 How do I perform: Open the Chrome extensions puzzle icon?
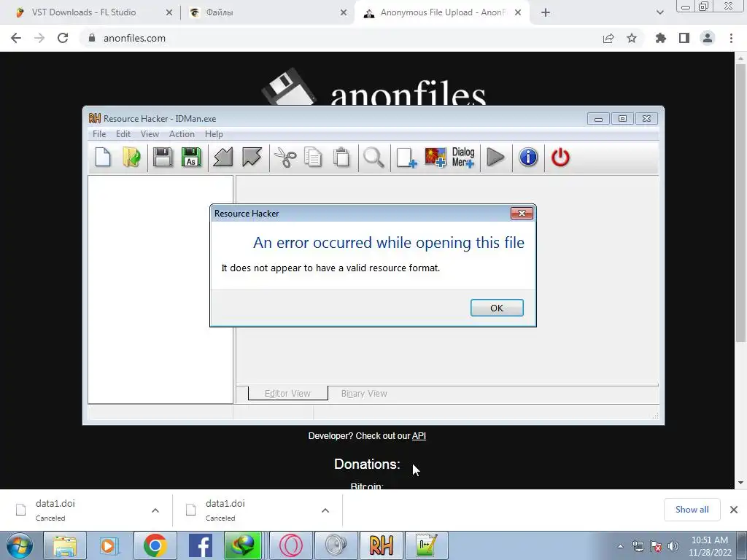[x=660, y=38]
